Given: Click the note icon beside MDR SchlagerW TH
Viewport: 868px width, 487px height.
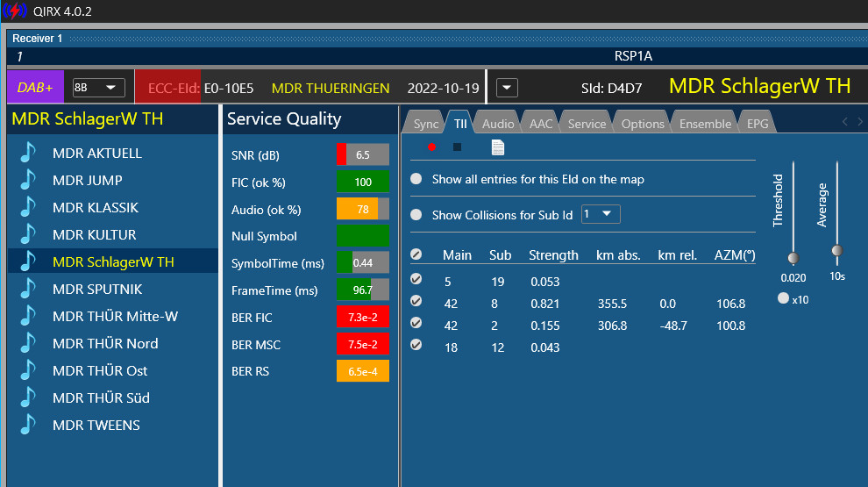Looking at the screenshot, I should click(28, 261).
